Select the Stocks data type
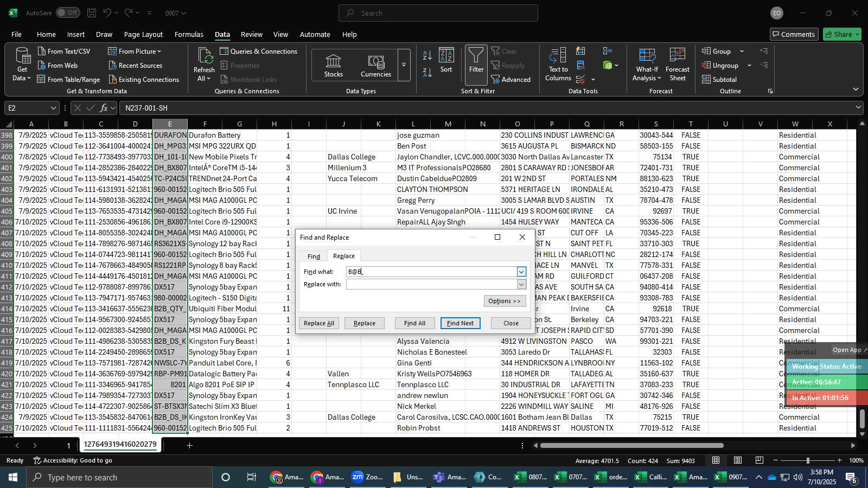Image resolution: width=868 pixels, height=488 pixels. (334, 65)
